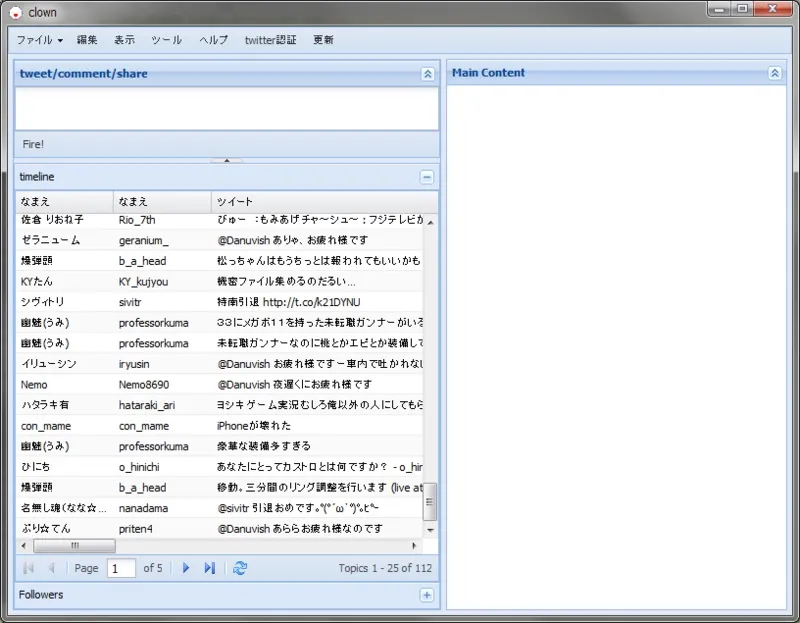Screen dimensions: 800x623
Task: Go to the previous timeline page
Action: [x=51, y=568]
